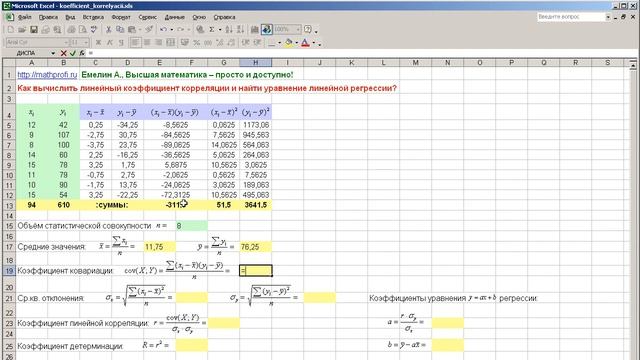Viewport: 640px width, 360px height.
Task: Click the Insert Function fx button
Action: pyautogui.click(x=82, y=53)
